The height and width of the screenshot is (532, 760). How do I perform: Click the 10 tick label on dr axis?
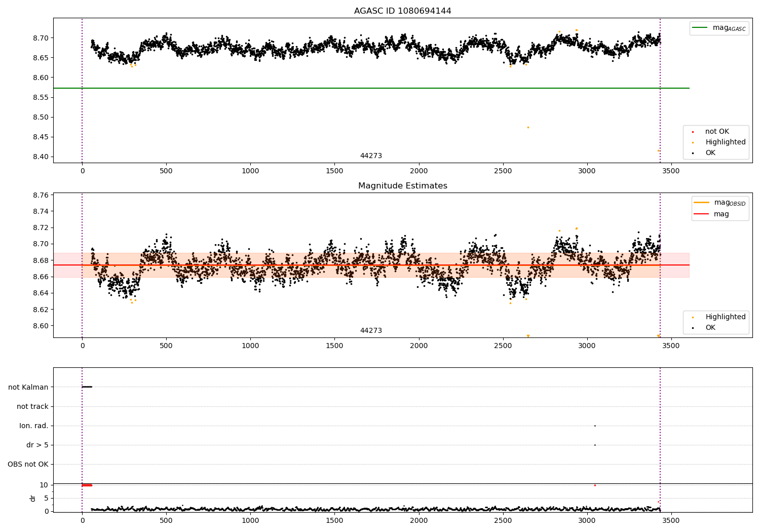(x=44, y=485)
